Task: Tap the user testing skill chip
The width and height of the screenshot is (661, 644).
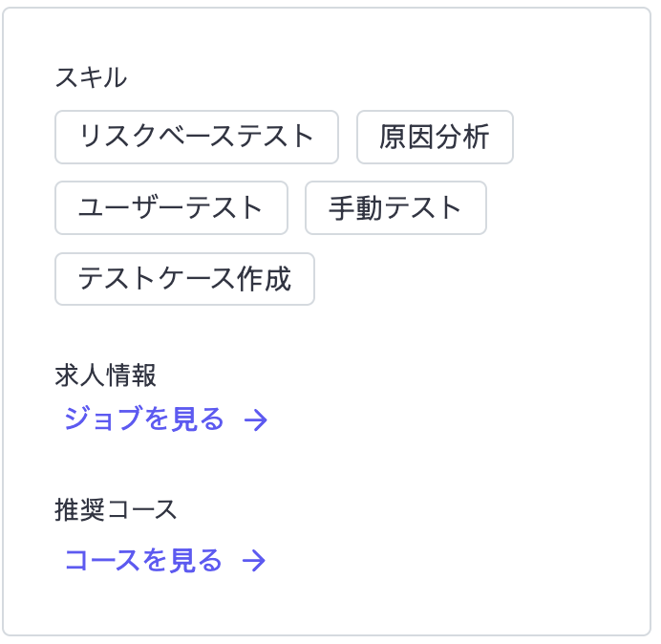Action: click(171, 208)
